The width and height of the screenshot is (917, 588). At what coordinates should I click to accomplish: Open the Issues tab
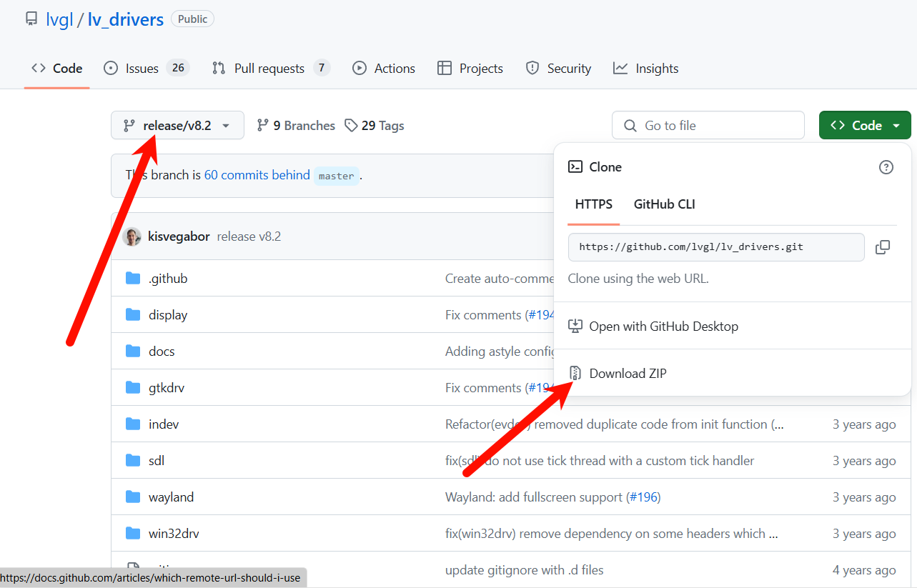click(x=146, y=69)
